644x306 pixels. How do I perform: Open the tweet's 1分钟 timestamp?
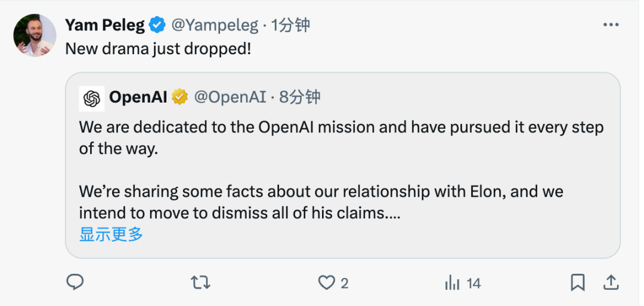click(290, 25)
